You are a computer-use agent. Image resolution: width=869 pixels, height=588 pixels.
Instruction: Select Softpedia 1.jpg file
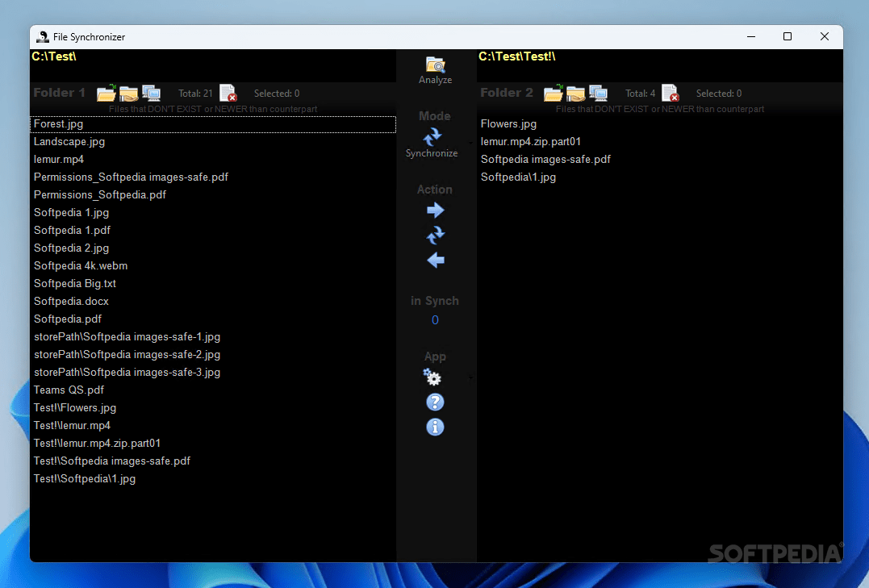pos(213,213)
